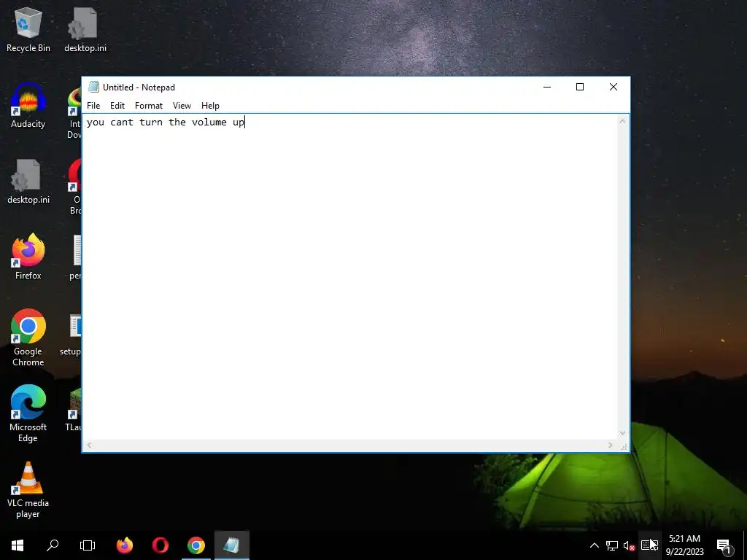The width and height of the screenshot is (747, 560).
Task: Open the File menu in Notepad
Action: coord(93,106)
